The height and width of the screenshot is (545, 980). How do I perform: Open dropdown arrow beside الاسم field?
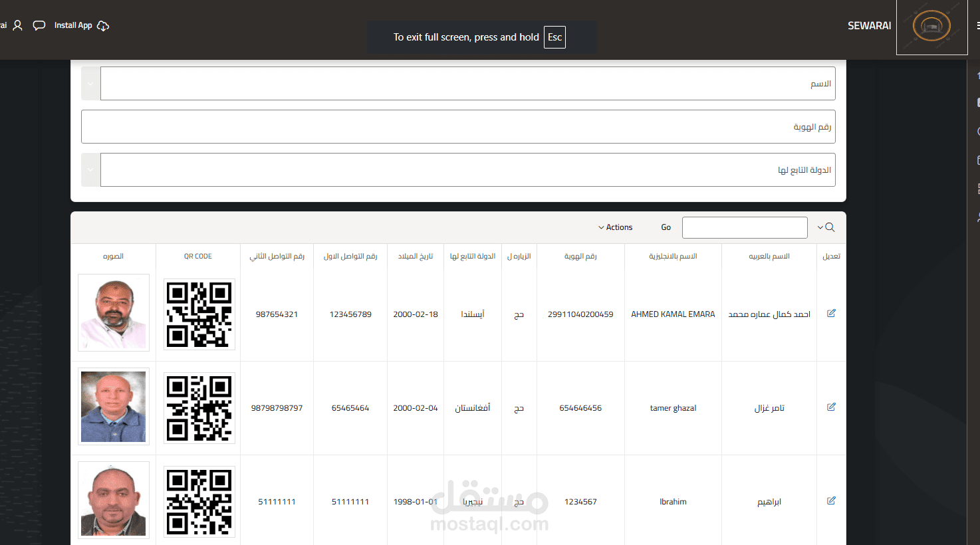click(90, 84)
